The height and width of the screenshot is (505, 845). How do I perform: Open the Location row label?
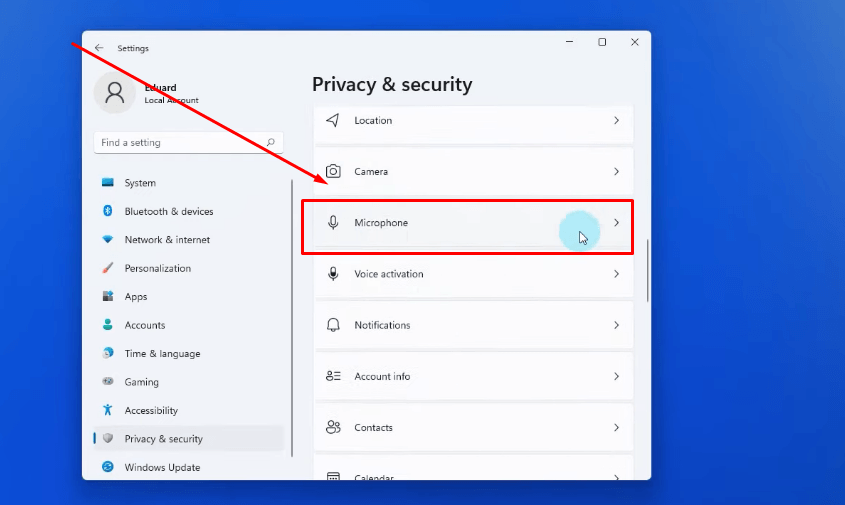coord(373,120)
